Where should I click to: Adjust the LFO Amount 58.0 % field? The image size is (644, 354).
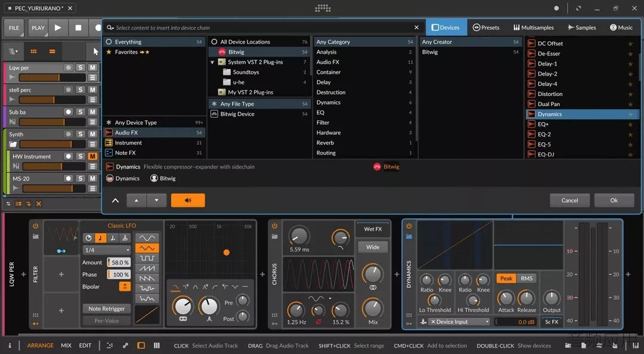click(x=119, y=262)
